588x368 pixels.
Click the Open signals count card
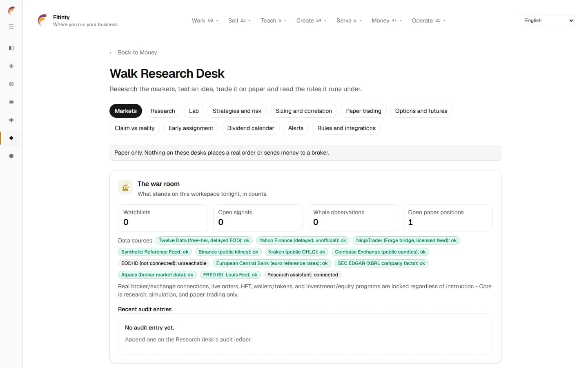coord(258,218)
